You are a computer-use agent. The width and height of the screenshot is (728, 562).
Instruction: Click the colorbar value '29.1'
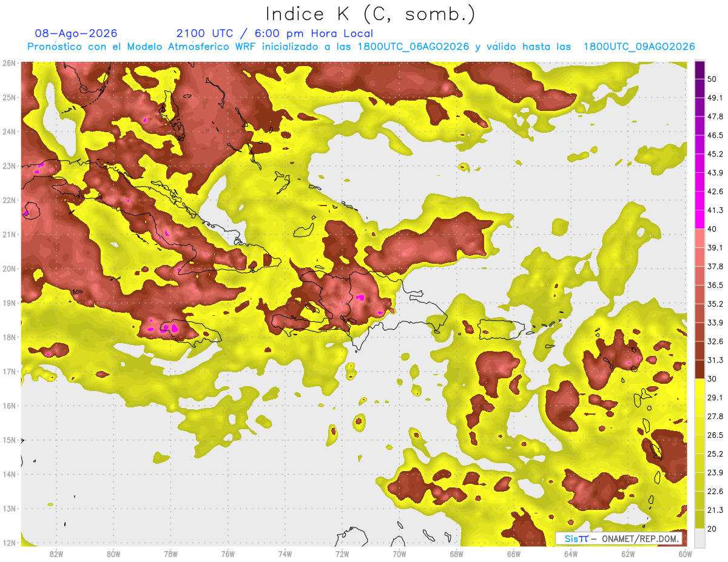(x=715, y=398)
